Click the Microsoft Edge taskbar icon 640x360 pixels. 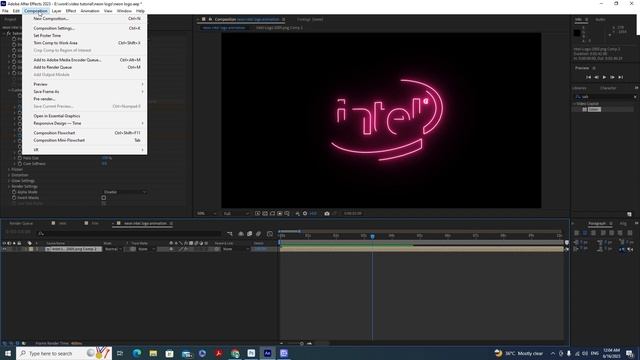(x=137, y=353)
